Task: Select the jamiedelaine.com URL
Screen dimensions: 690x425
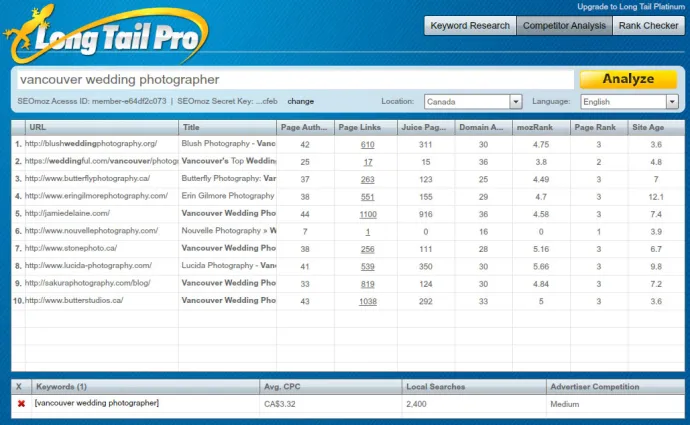Action: click(x=67, y=213)
